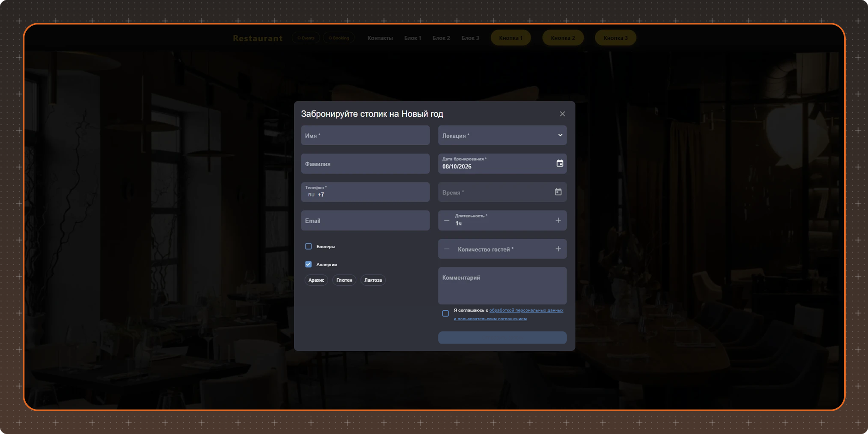Focus the Имя input field
Image resolution: width=868 pixels, height=434 pixels.
coord(365,135)
